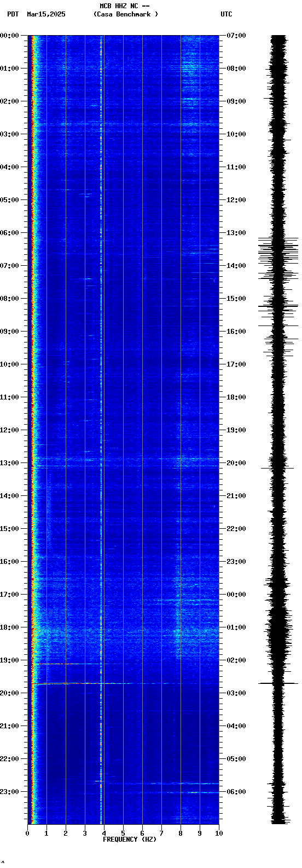The height and width of the screenshot is (868, 302).
Task: Click the 09:00 PDT time label
Action: (x=9, y=332)
